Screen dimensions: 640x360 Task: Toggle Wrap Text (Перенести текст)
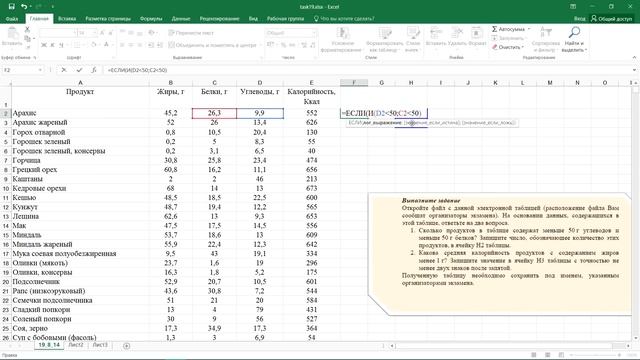pos(191,33)
